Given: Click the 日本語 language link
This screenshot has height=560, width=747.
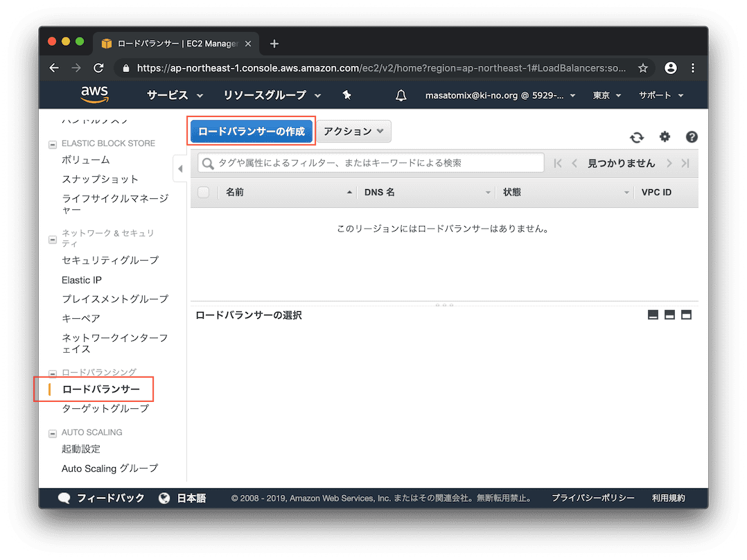Looking at the screenshot, I should [x=191, y=498].
